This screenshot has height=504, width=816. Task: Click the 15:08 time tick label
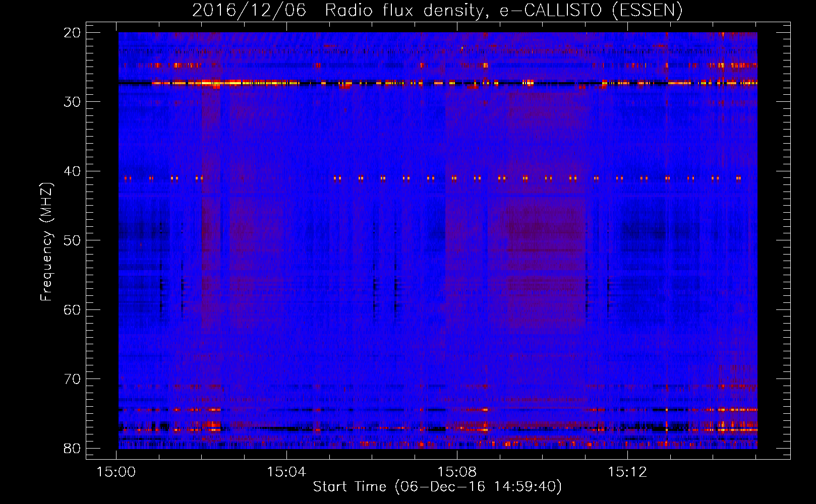[x=457, y=472]
